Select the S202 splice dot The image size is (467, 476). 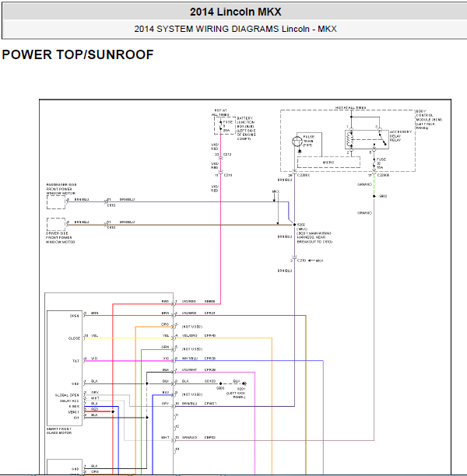294,225
